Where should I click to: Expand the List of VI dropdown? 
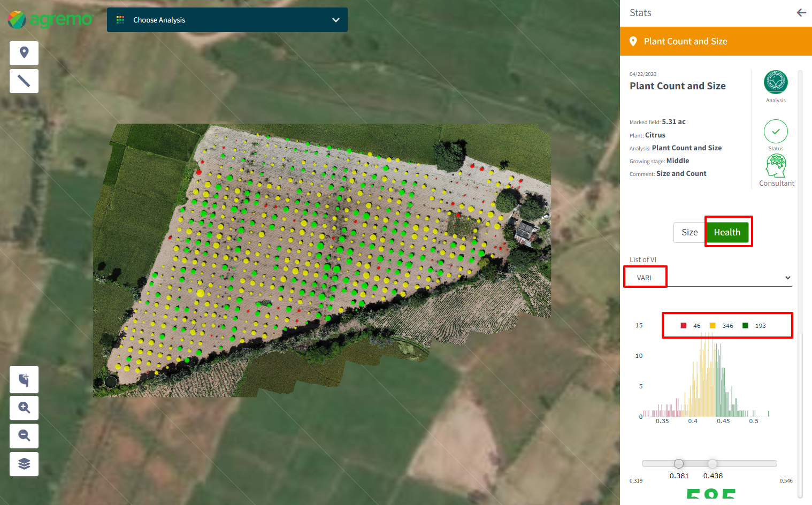(x=709, y=278)
